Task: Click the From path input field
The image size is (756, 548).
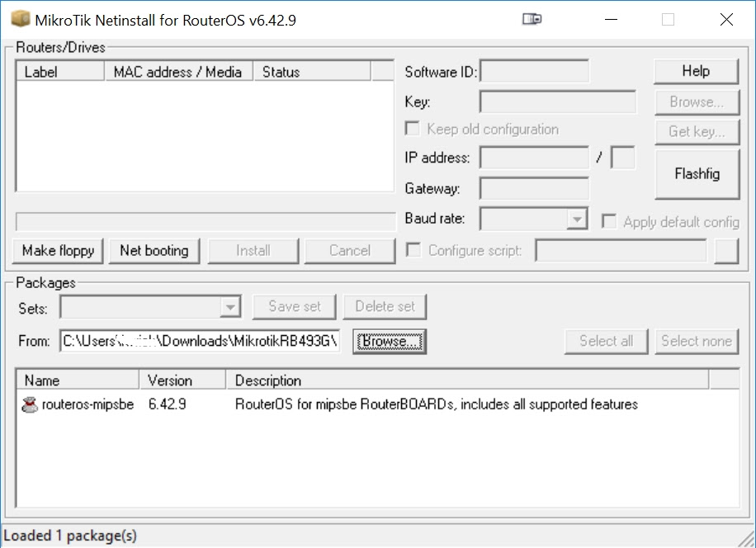Action: point(200,341)
